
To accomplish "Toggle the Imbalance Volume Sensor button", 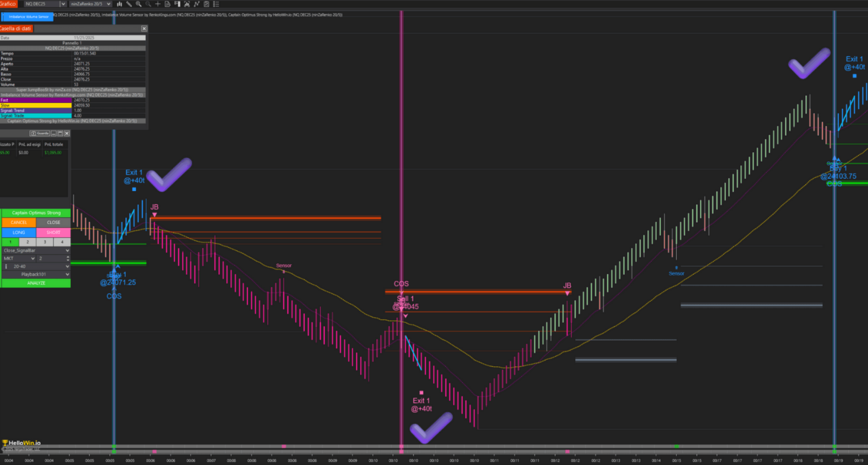I will (28, 16).
